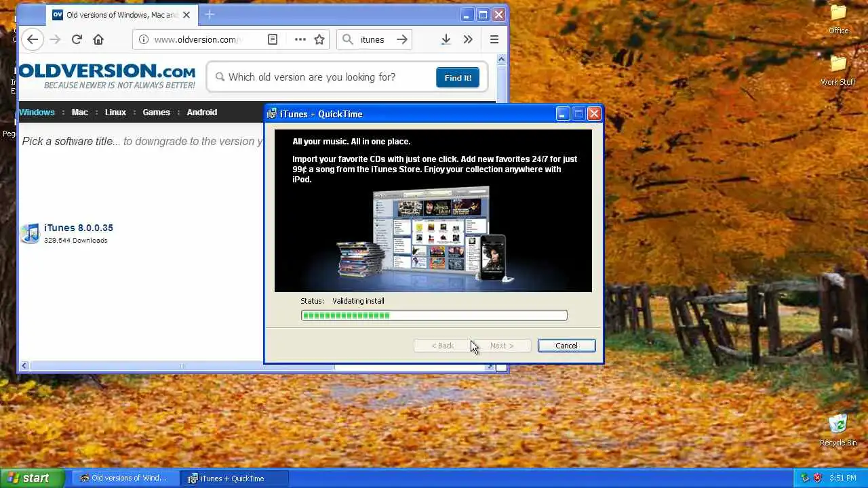Go back in Firefox browser
This screenshot has width=868, height=488.
pyautogui.click(x=33, y=39)
